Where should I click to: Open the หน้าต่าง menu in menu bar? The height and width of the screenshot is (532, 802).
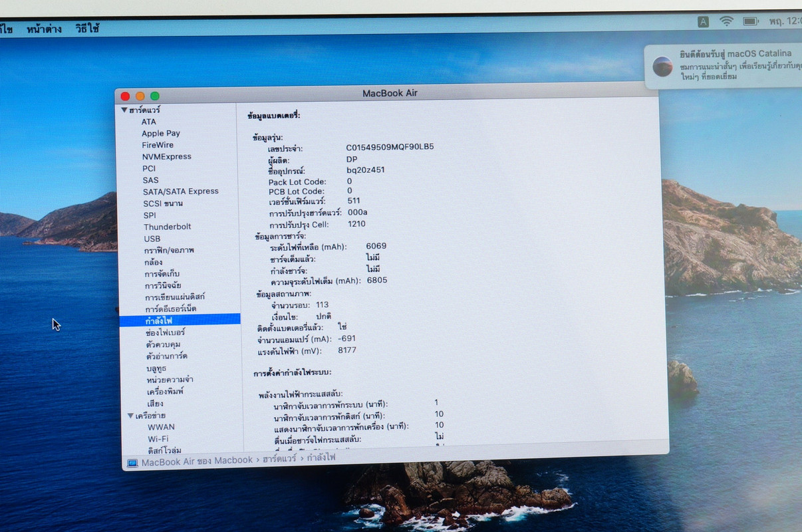pyautogui.click(x=44, y=29)
